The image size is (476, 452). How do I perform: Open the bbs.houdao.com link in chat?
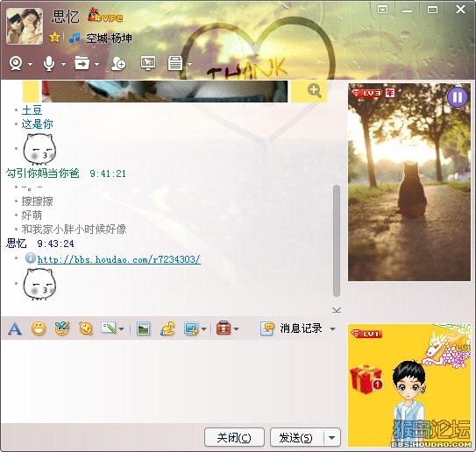[x=118, y=259]
